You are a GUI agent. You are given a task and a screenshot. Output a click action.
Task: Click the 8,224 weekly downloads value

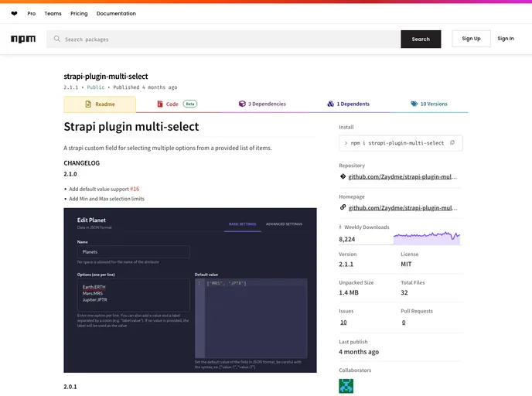pos(346,239)
